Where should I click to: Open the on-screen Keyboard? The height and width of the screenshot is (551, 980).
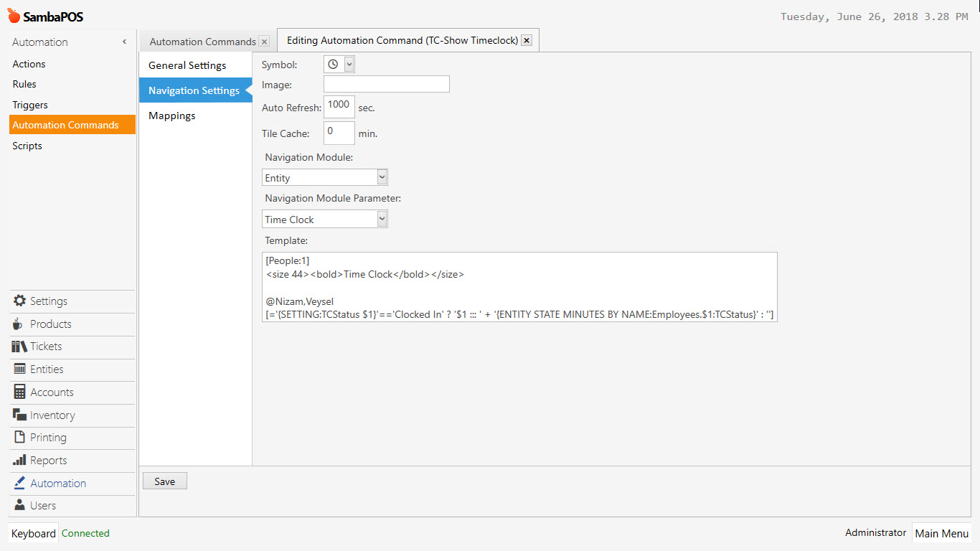33,533
